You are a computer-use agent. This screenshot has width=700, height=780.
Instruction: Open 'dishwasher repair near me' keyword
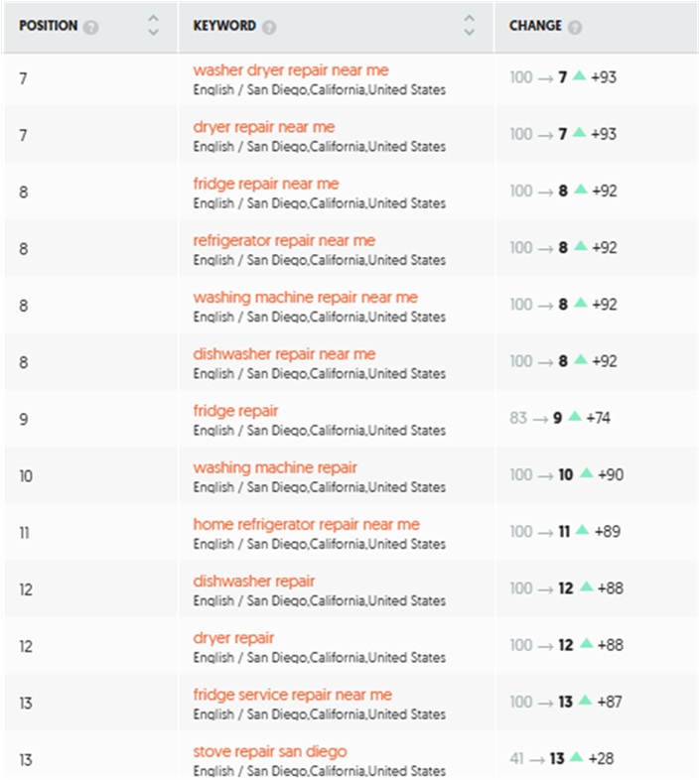(284, 353)
